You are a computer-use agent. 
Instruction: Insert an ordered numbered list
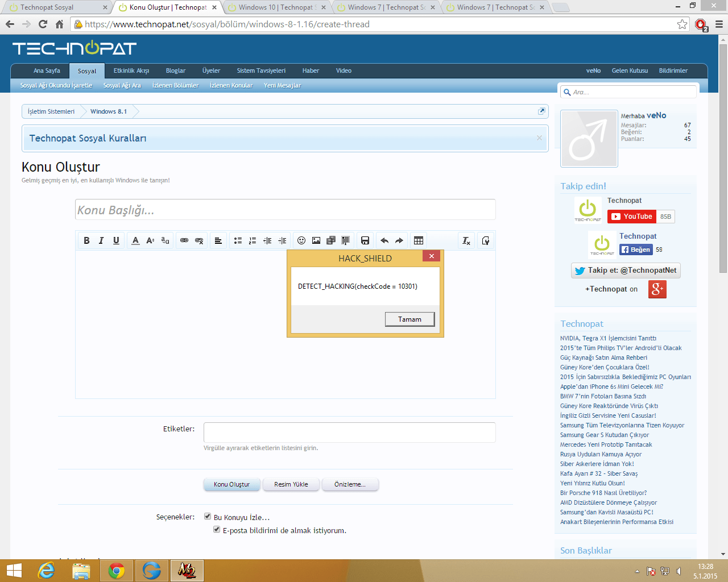coord(253,240)
